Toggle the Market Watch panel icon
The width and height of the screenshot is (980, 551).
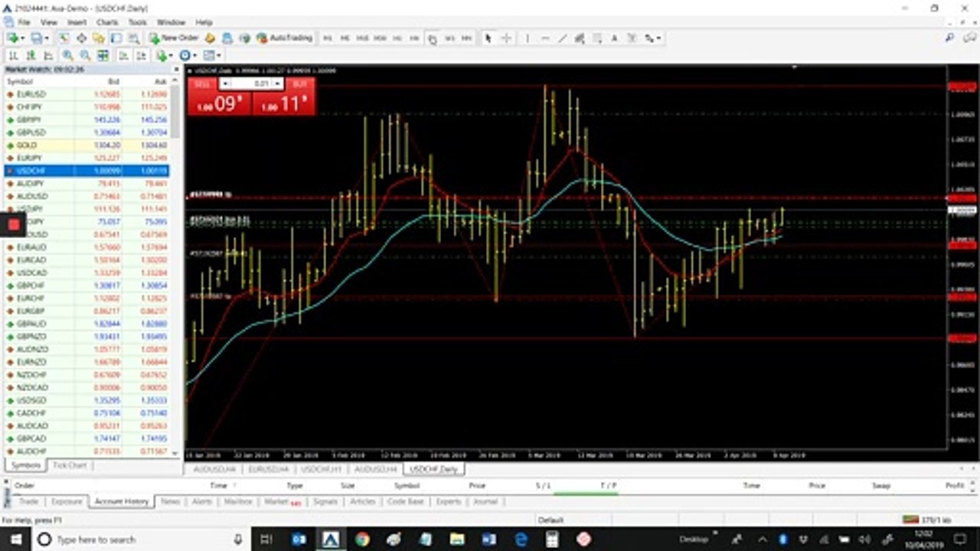point(64,37)
